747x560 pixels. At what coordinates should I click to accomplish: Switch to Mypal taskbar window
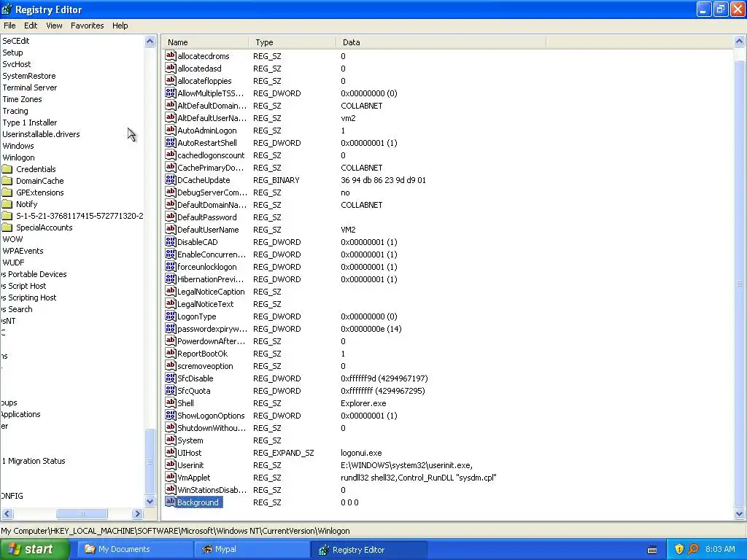[x=252, y=549]
